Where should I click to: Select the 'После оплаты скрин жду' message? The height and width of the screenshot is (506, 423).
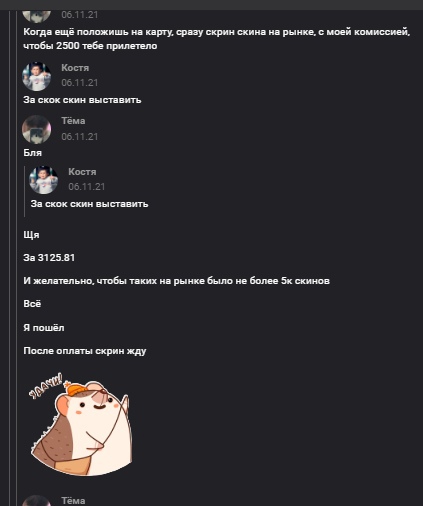(x=85, y=351)
